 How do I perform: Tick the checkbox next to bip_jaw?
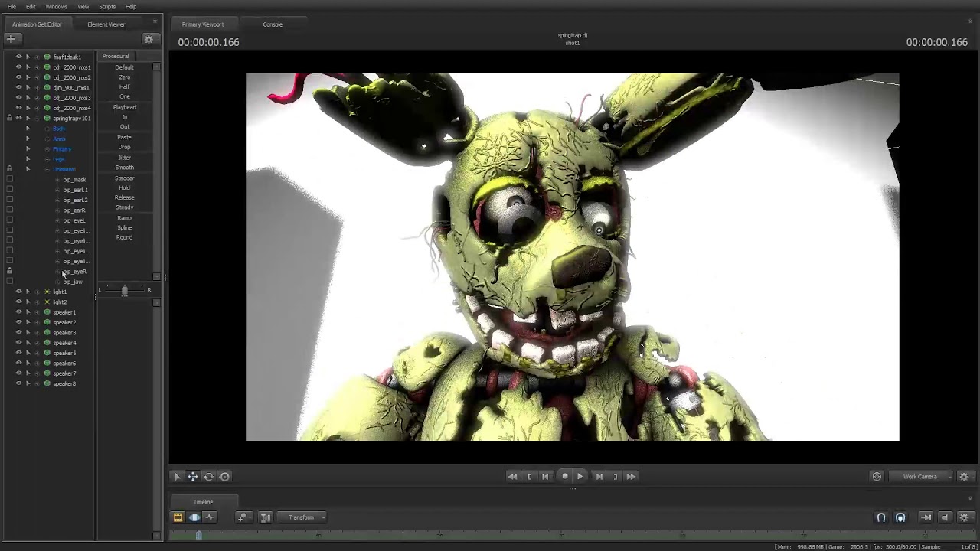coord(9,282)
